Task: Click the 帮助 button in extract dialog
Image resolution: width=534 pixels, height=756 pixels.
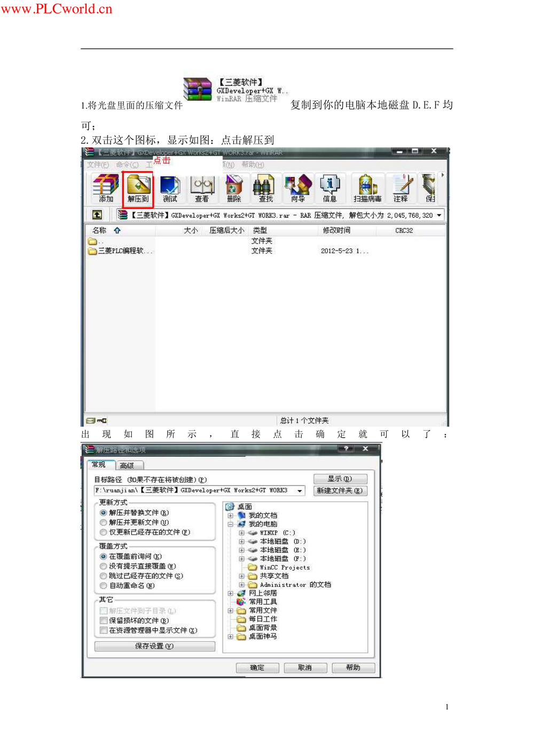Action: coord(353,667)
